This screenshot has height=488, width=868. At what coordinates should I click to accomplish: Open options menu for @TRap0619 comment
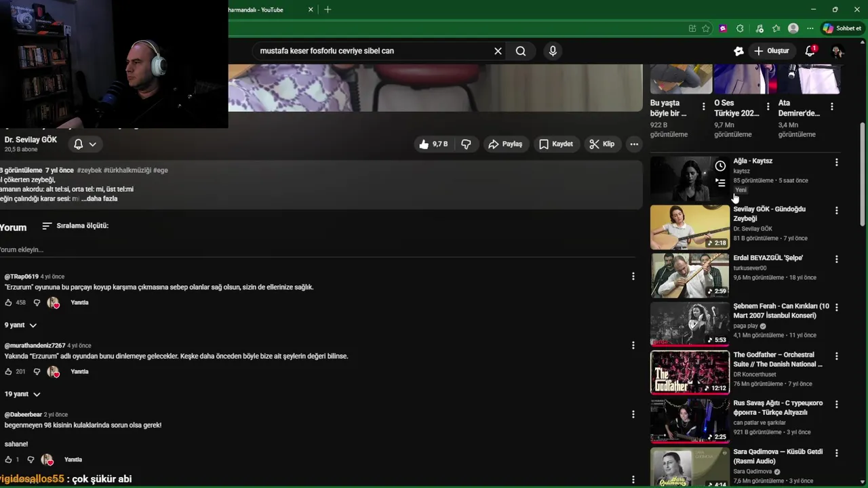point(633,277)
